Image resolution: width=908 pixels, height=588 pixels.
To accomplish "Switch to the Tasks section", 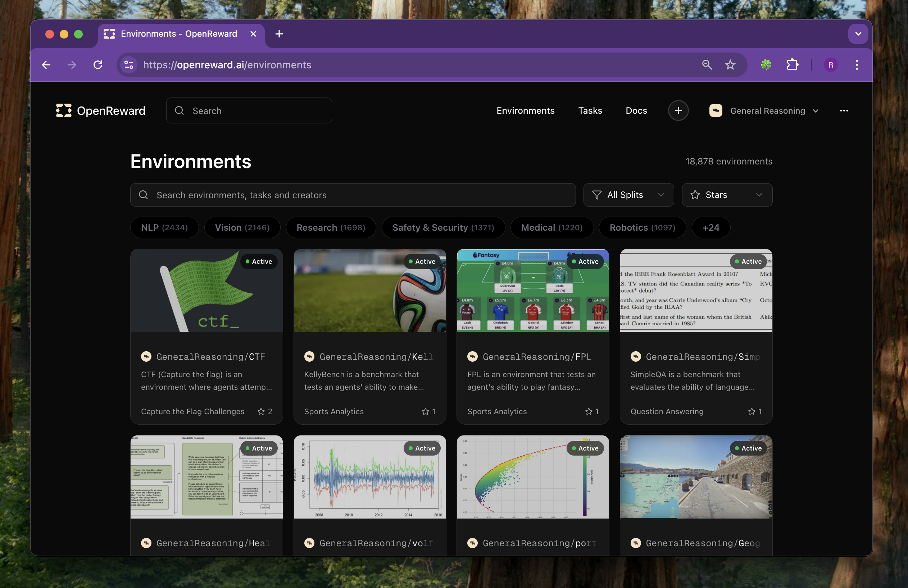I will pos(590,111).
